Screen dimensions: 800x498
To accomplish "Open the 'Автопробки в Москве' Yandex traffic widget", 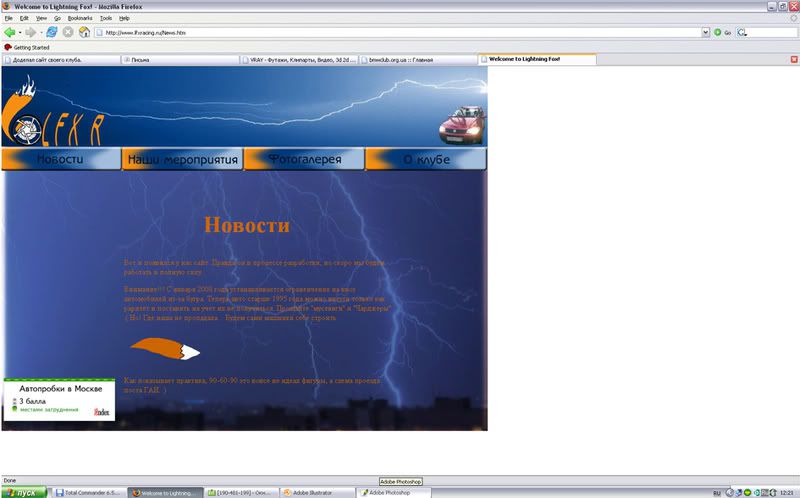I will pos(59,400).
